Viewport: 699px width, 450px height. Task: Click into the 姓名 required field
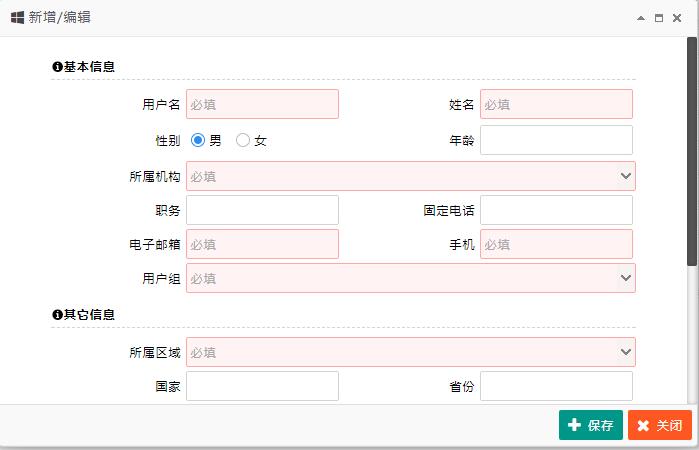[556, 104]
